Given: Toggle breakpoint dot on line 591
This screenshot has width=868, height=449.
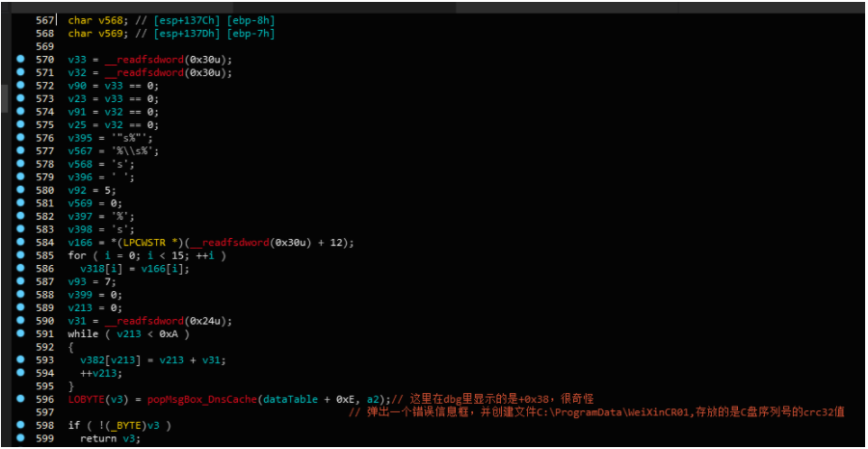Looking at the screenshot, I should click(x=20, y=333).
